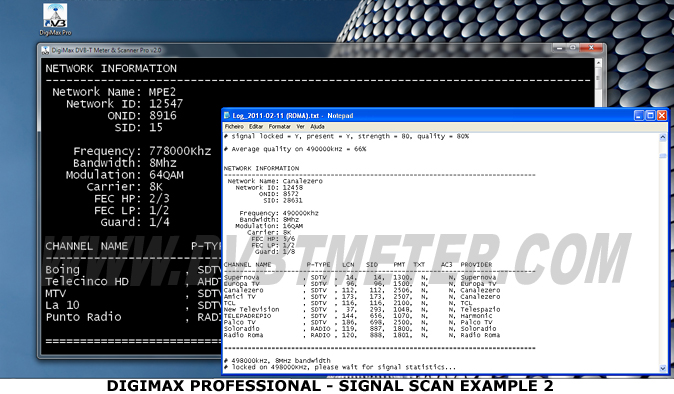Click 'Modulation: 64QAM' in DigiMax console
The width and height of the screenshot is (674, 394).
point(125,175)
